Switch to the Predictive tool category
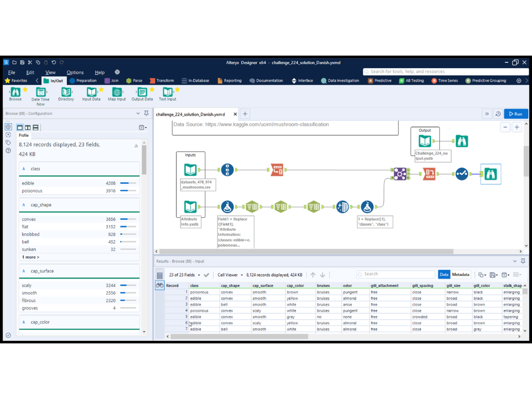 380,81
